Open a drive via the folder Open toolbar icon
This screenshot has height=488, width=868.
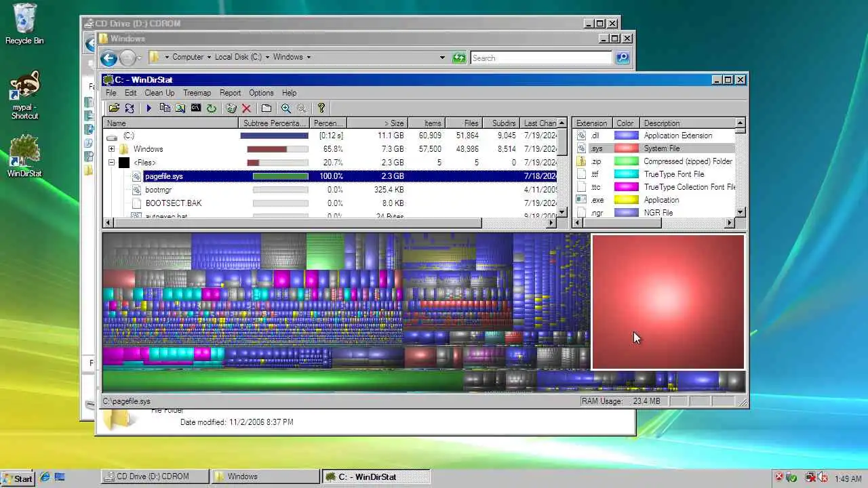tap(114, 108)
